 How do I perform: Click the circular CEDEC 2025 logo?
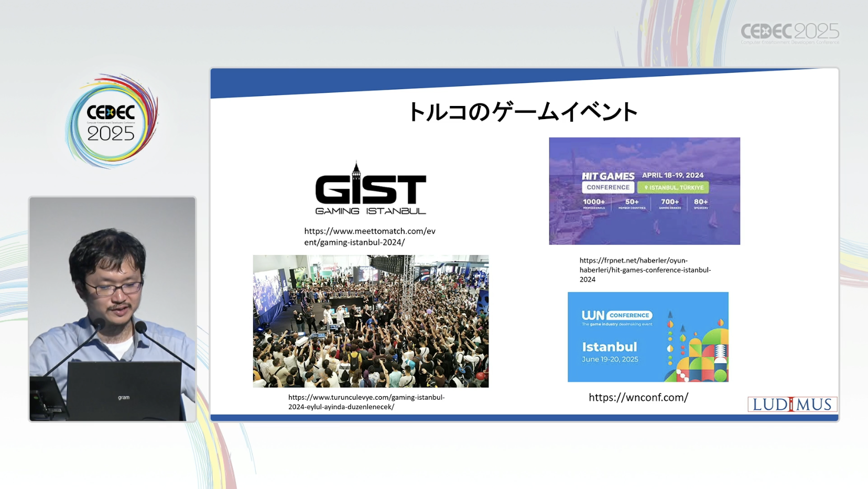tap(111, 122)
